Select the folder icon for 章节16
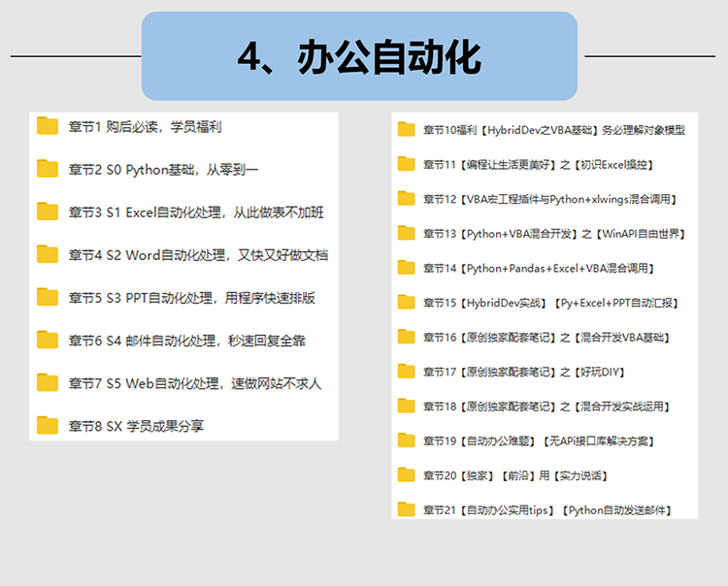Image resolution: width=728 pixels, height=586 pixels. 407,337
